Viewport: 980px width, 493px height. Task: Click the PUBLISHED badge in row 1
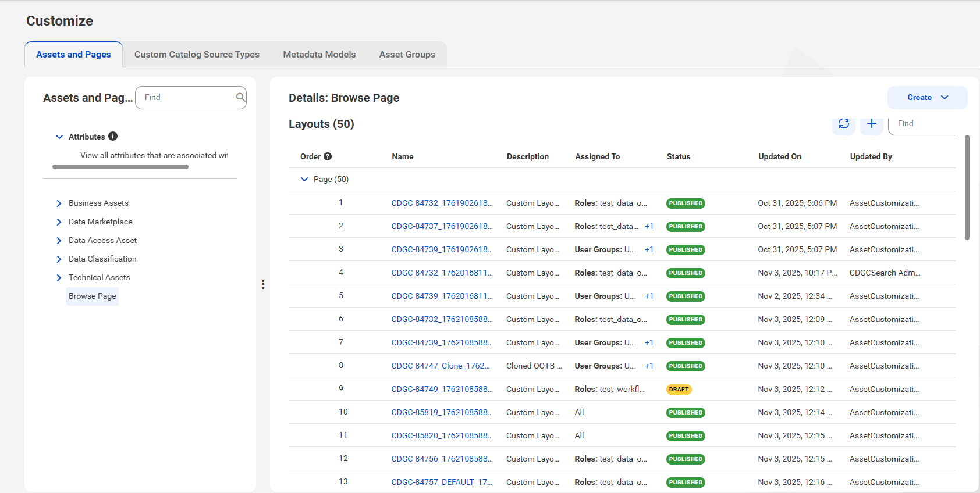[x=686, y=203]
